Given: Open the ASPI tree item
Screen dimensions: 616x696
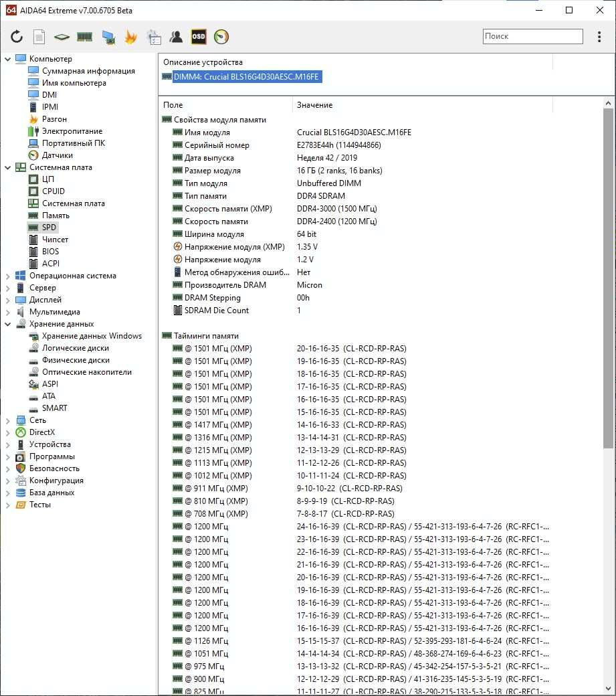Looking at the screenshot, I should (49, 384).
